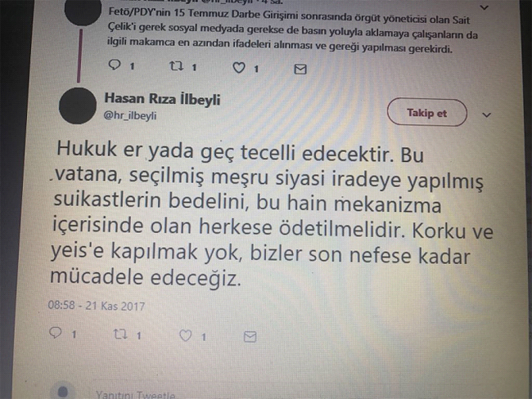Open the 08:58 - 21 Kas 2017 timestamp
Image resolution: width=532 pixels, height=399 pixels.
pyautogui.click(x=97, y=306)
